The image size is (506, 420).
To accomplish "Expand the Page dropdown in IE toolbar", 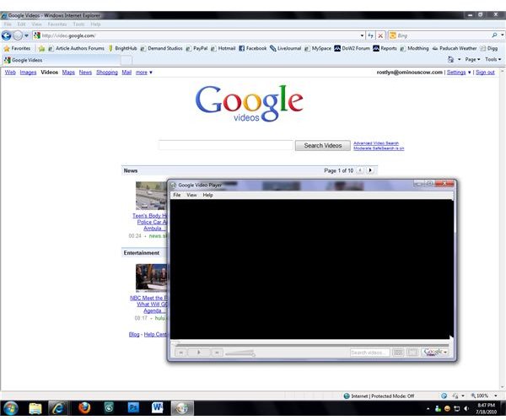I will pyautogui.click(x=471, y=60).
